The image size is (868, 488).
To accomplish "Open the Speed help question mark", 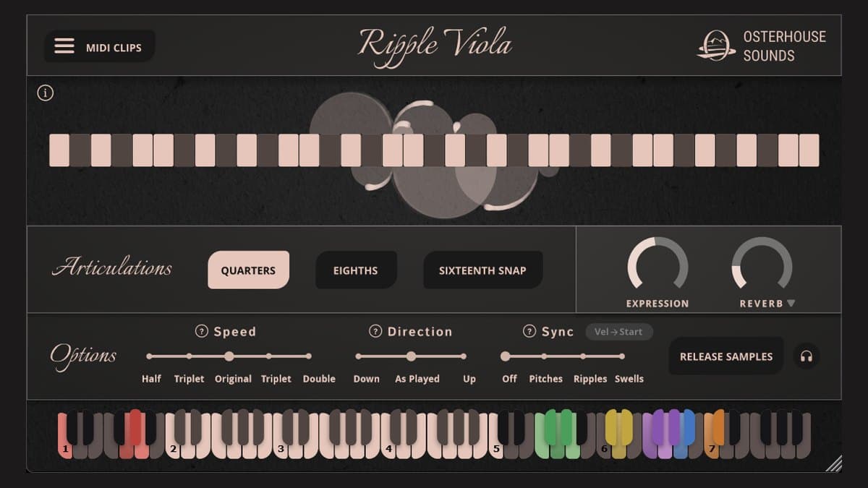I will [x=202, y=331].
